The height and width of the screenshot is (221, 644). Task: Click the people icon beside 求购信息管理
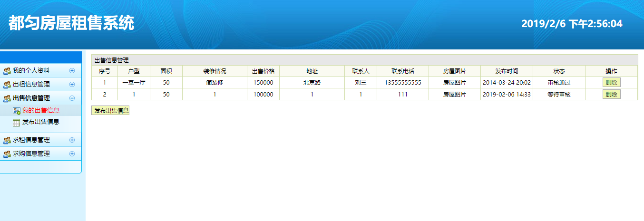pyautogui.click(x=7, y=154)
